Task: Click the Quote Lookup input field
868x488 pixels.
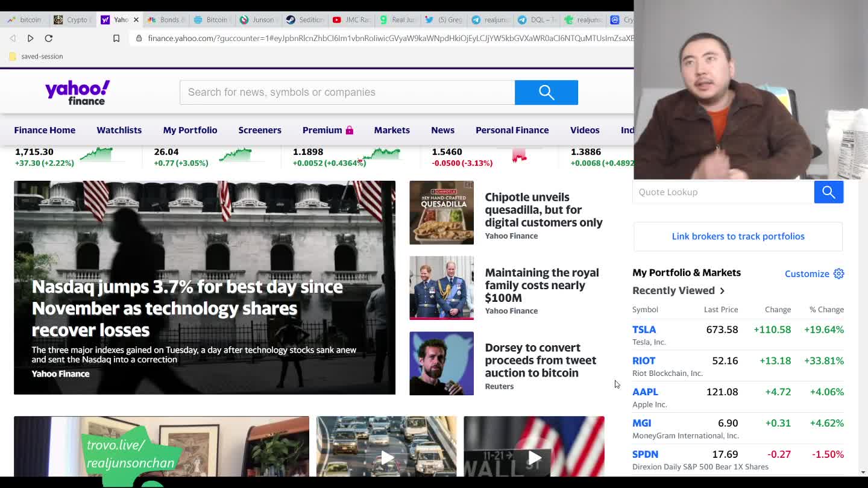Action: tap(723, 192)
